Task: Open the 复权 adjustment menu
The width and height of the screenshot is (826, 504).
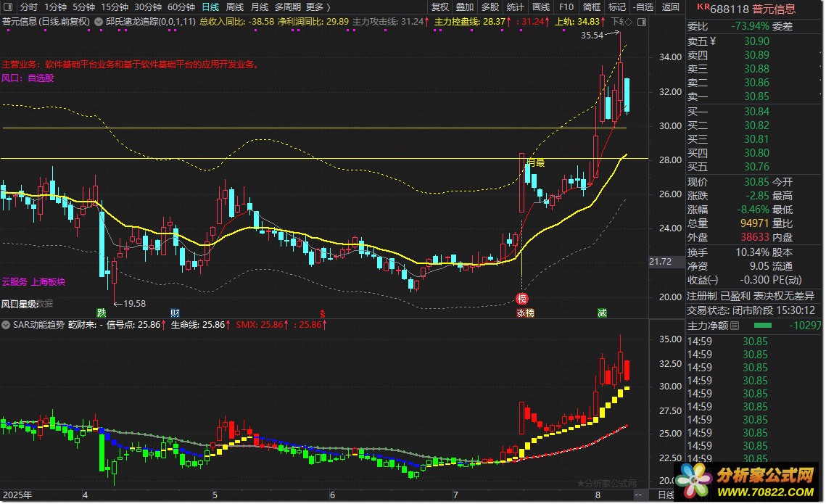Action: [440, 7]
